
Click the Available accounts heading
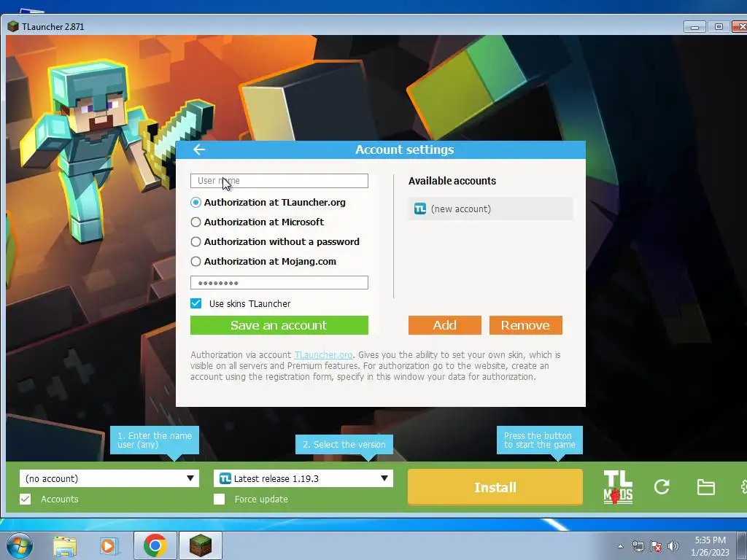pyautogui.click(x=452, y=181)
